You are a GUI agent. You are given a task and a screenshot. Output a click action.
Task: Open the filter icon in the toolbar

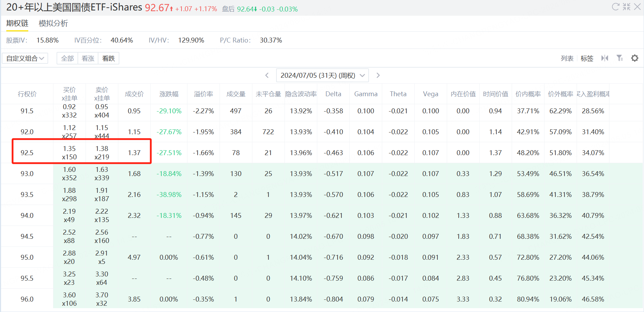point(620,58)
